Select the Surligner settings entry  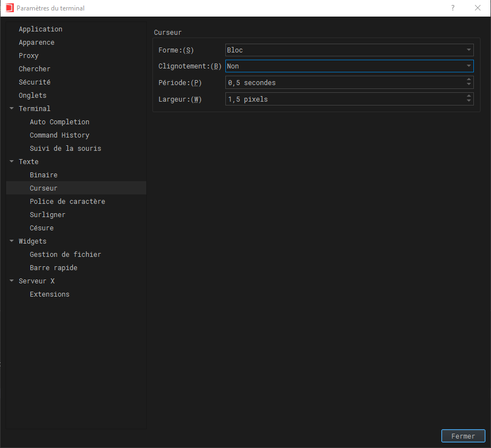tap(47, 214)
